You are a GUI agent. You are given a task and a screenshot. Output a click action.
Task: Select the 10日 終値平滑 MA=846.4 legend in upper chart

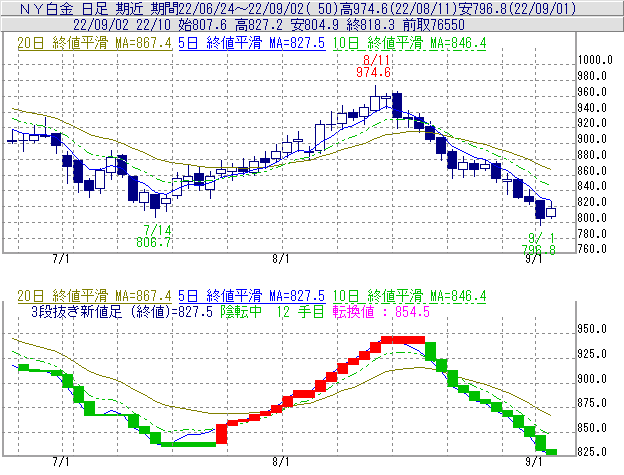coord(409,43)
